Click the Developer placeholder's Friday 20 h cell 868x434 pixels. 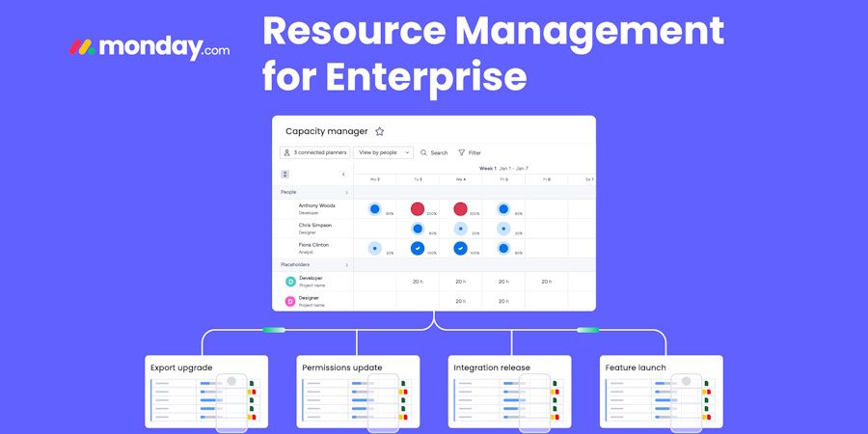tap(547, 282)
